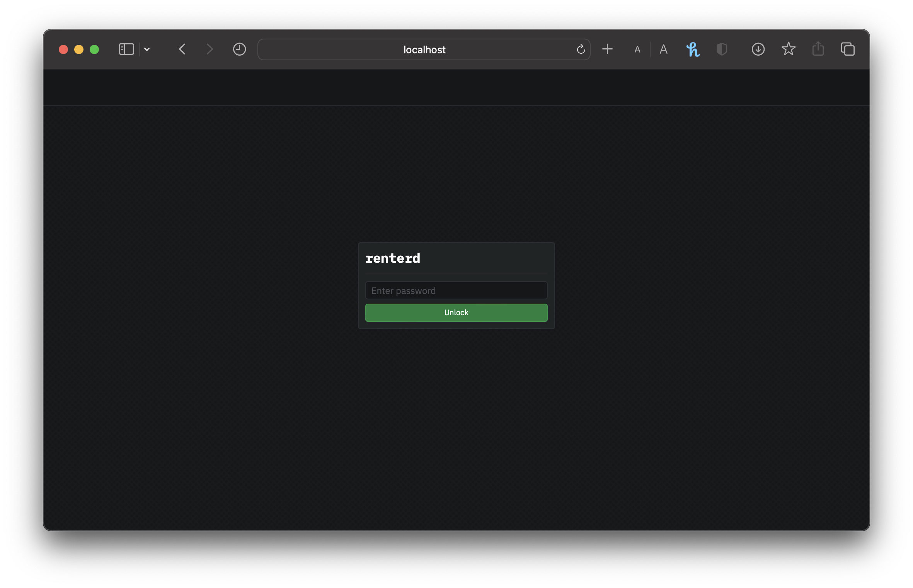Show downloads with the download icon
This screenshot has width=913, height=588.
point(758,49)
